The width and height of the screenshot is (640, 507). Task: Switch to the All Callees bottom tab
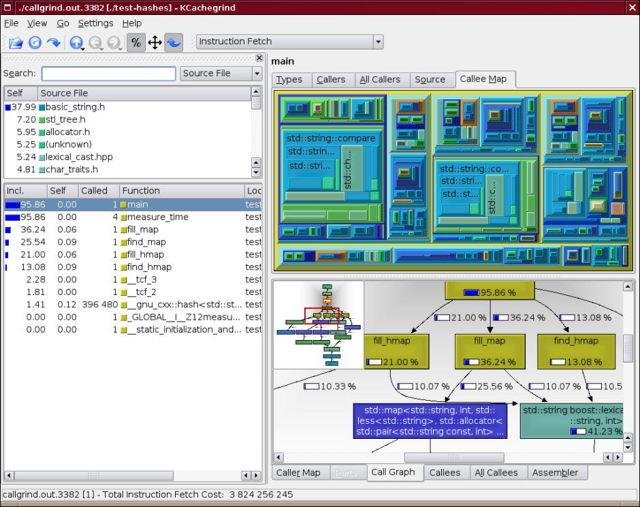(x=496, y=473)
